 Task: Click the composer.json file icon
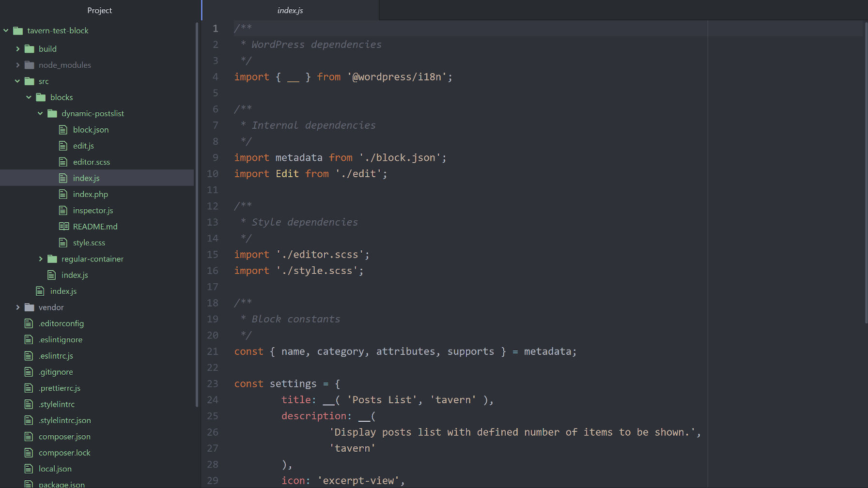click(29, 436)
